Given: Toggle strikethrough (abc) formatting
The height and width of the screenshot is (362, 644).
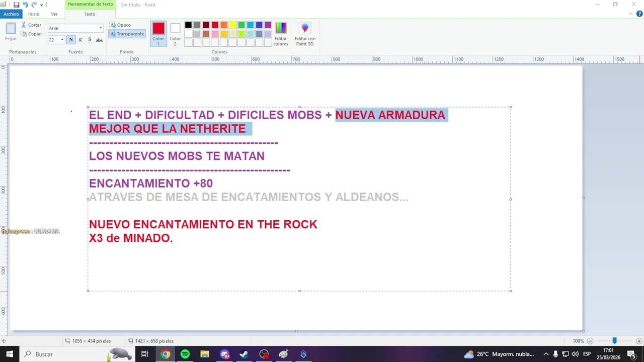Looking at the screenshot, I should coord(99,40).
